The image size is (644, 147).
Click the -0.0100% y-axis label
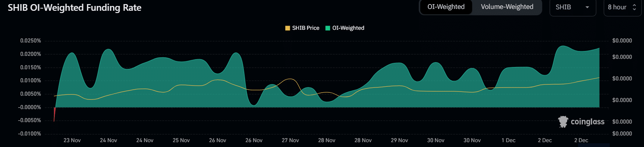coord(29,134)
